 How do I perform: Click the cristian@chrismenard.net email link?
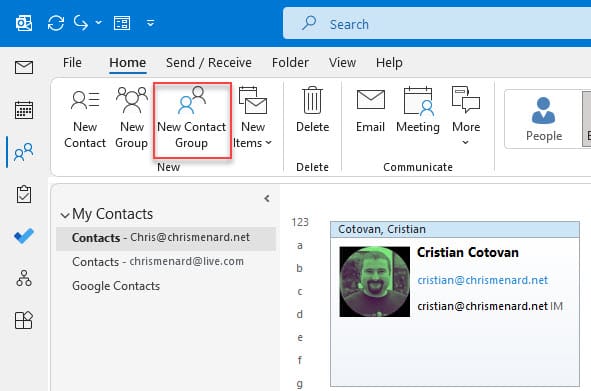[x=482, y=280]
